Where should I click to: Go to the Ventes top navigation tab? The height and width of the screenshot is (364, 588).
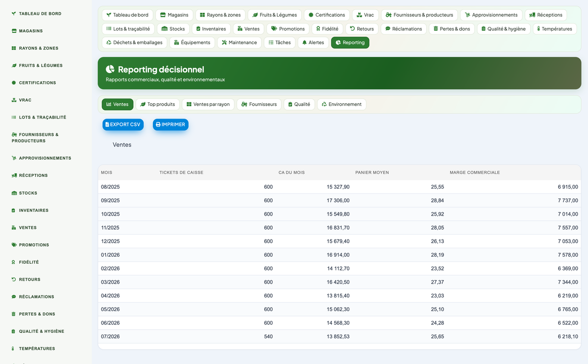coord(248,29)
